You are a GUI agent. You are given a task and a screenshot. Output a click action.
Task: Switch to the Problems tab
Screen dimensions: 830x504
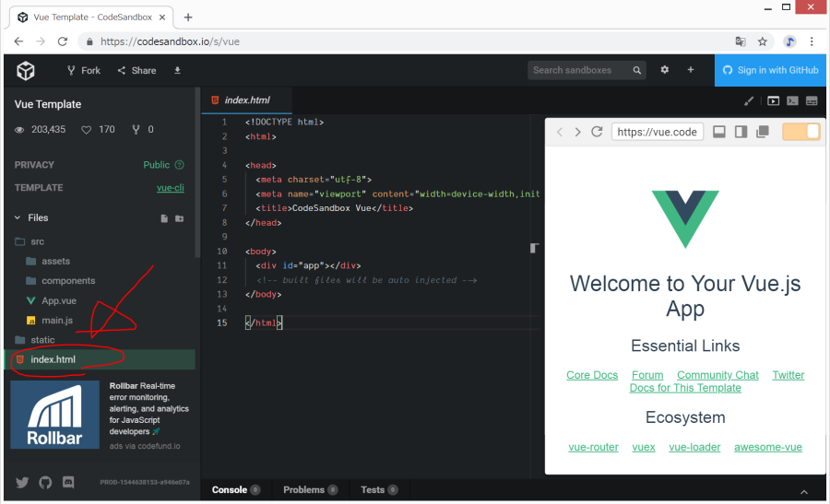pyautogui.click(x=303, y=490)
